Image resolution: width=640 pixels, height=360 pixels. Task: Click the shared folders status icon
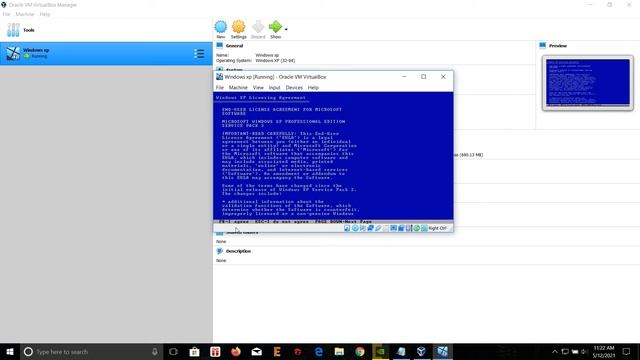pyautogui.click(x=386, y=228)
